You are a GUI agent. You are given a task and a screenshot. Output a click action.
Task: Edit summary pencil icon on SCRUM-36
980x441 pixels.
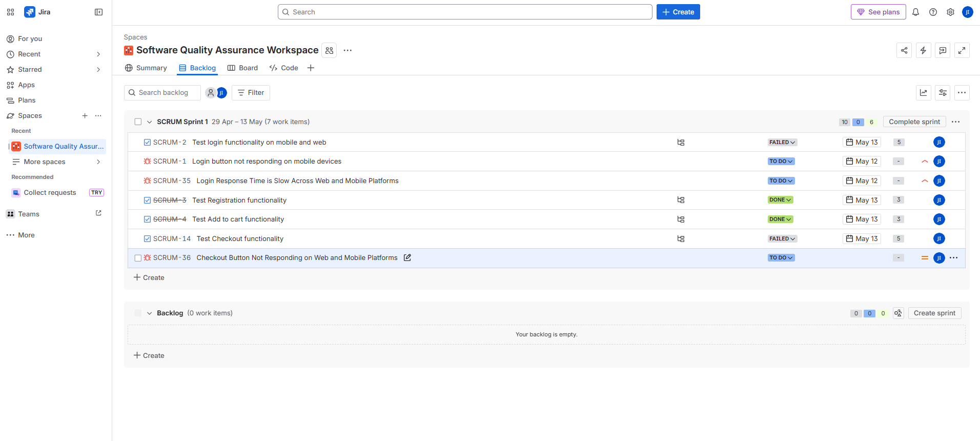tap(407, 257)
